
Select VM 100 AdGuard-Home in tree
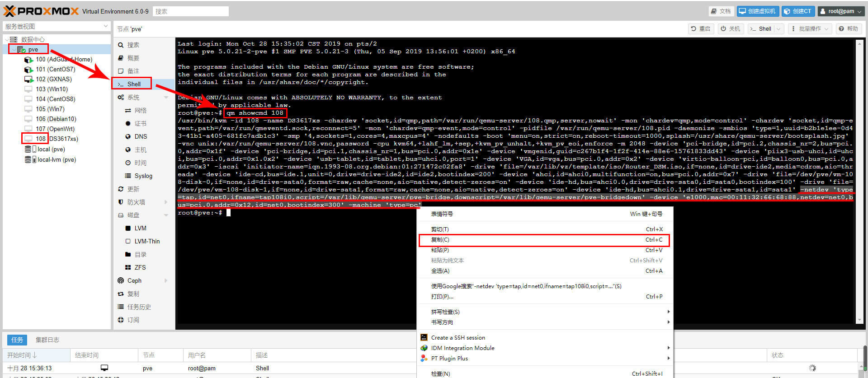pyautogui.click(x=64, y=59)
